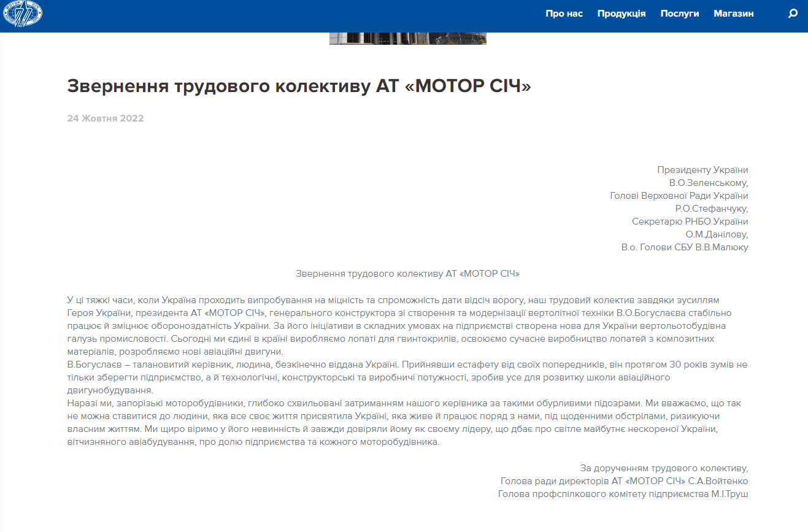This screenshot has width=808, height=532.
Task: Click the signature line ending "С.А.Войтенко"
Action: click(625, 481)
